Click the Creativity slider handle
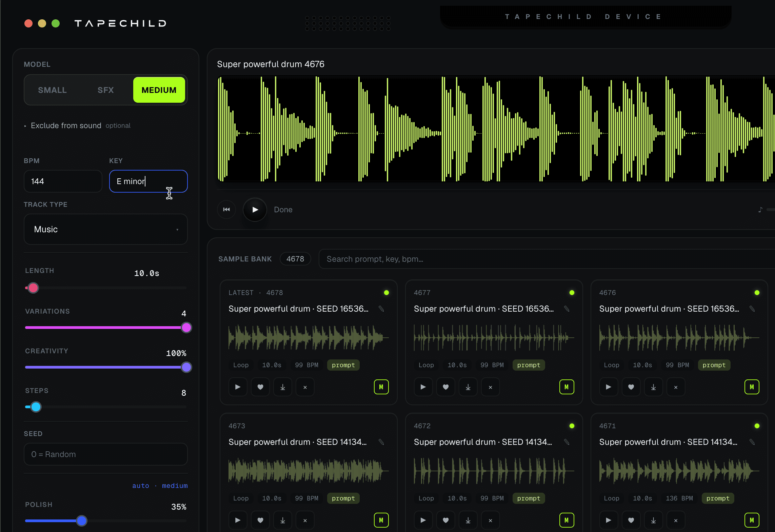775x532 pixels. click(x=186, y=367)
